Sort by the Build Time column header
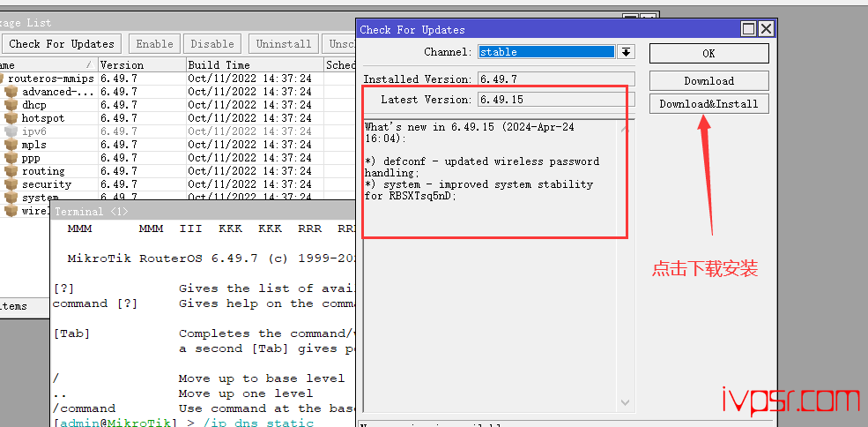This screenshot has height=427, width=868. click(255, 65)
